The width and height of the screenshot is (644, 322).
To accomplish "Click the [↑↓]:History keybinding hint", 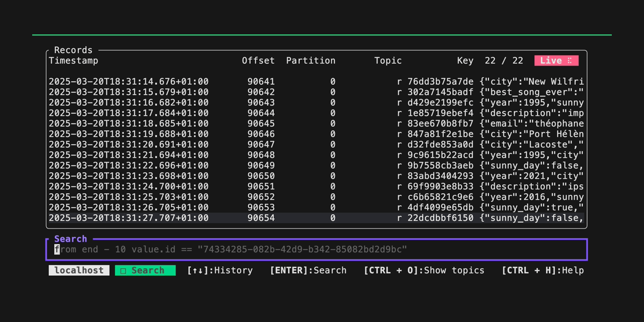I will click(220, 270).
